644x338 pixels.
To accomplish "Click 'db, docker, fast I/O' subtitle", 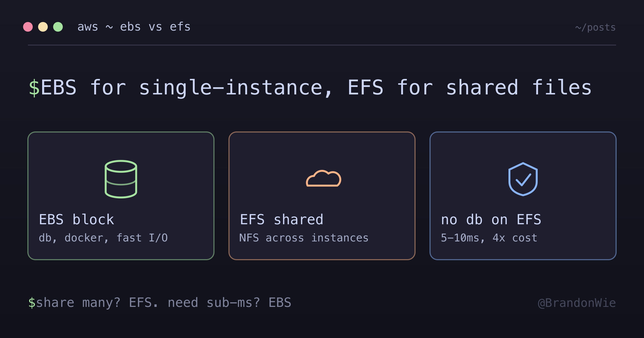I will 103,238.
